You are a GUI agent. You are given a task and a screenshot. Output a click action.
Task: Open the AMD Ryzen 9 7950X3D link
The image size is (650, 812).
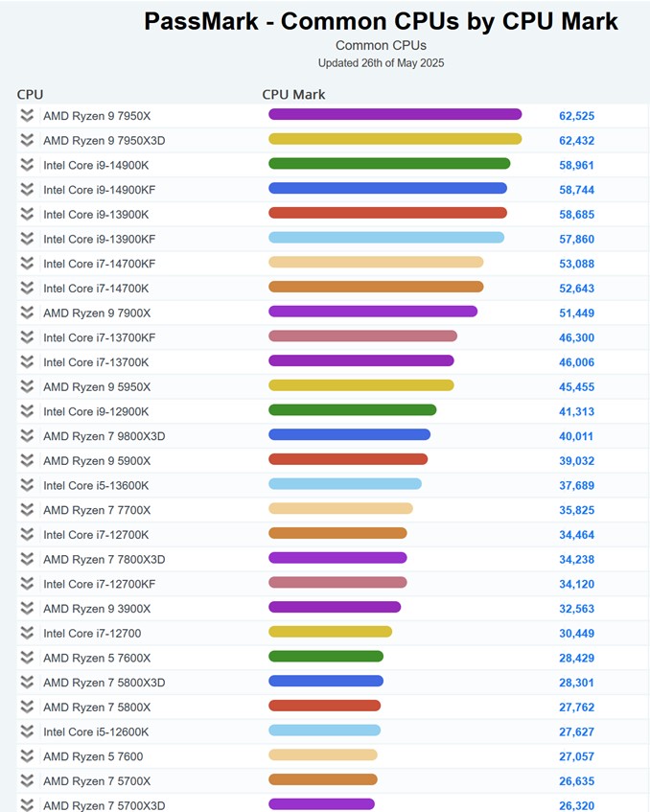coord(104,141)
